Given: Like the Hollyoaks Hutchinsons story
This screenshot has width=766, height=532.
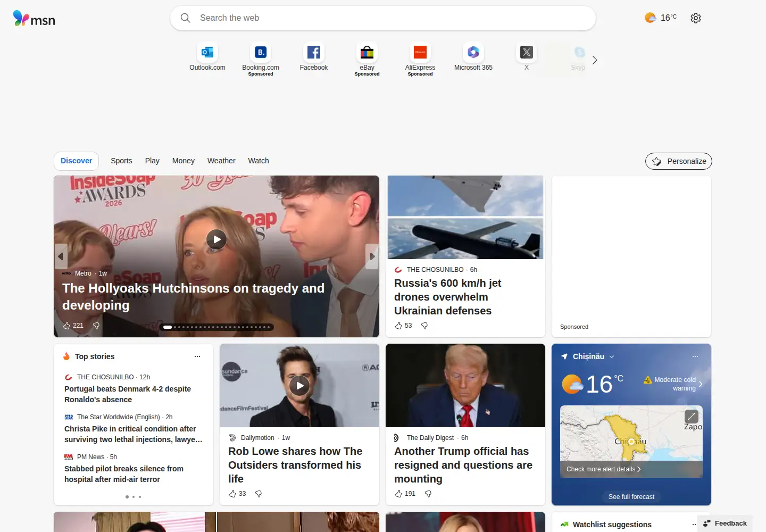Looking at the screenshot, I should tap(66, 326).
